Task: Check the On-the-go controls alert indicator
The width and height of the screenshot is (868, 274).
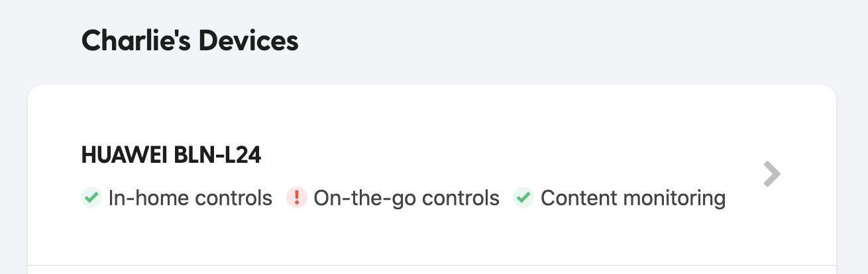Action: click(x=296, y=197)
